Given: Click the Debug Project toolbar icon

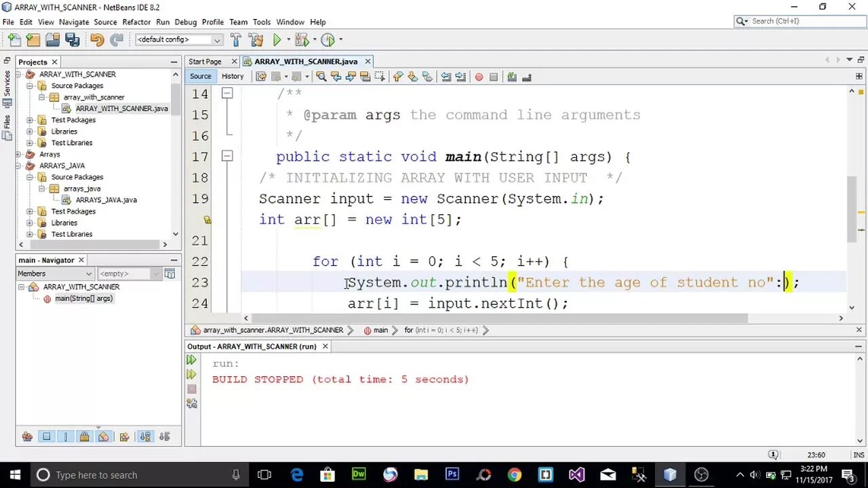Looking at the screenshot, I should coord(301,40).
